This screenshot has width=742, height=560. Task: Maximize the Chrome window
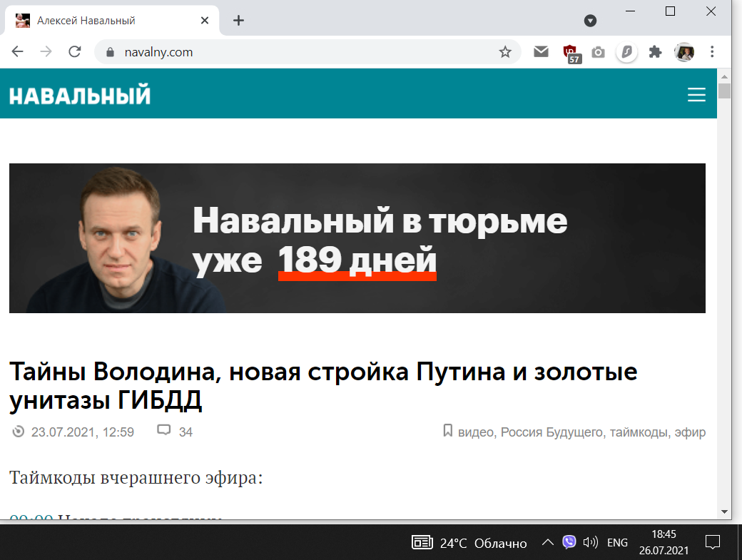coord(670,11)
